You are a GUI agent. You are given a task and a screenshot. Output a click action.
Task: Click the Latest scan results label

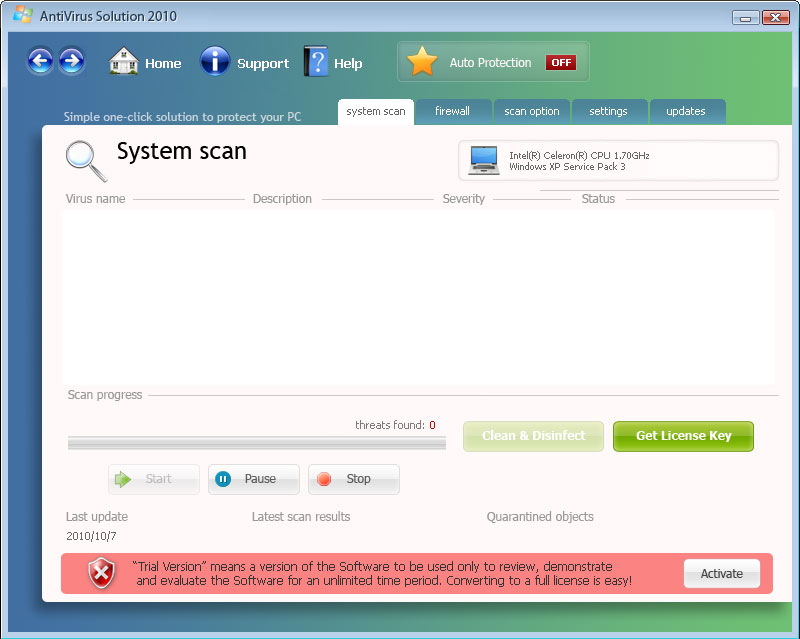point(301,517)
